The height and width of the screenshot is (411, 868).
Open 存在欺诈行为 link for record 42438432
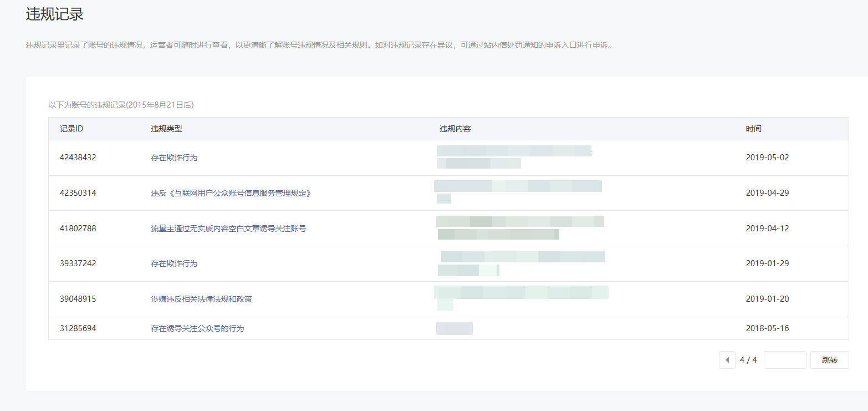174,158
